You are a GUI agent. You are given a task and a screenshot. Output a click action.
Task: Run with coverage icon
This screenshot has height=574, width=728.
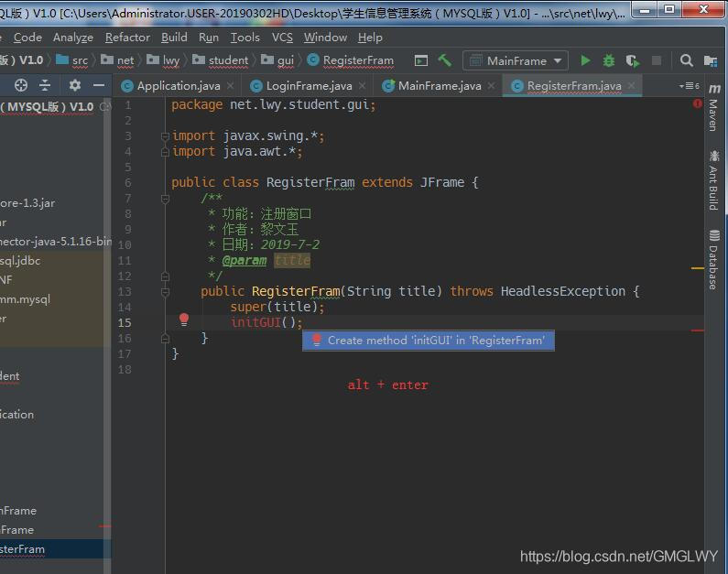click(633, 60)
